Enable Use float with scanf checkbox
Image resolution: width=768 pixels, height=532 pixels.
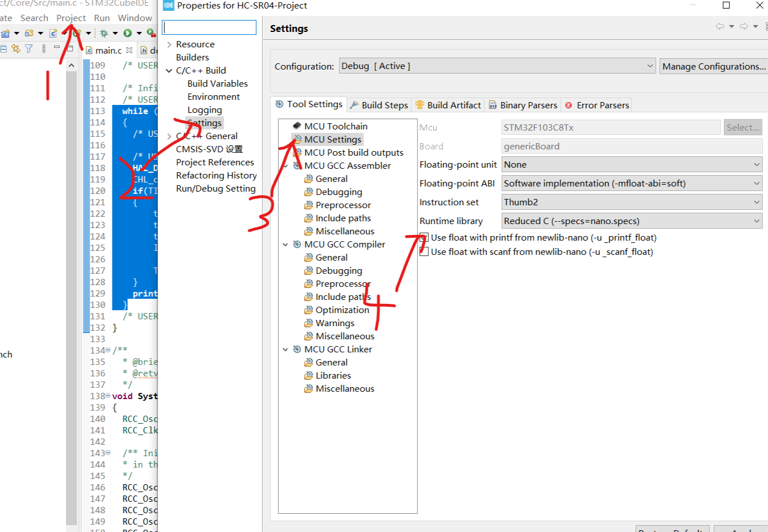pos(424,251)
